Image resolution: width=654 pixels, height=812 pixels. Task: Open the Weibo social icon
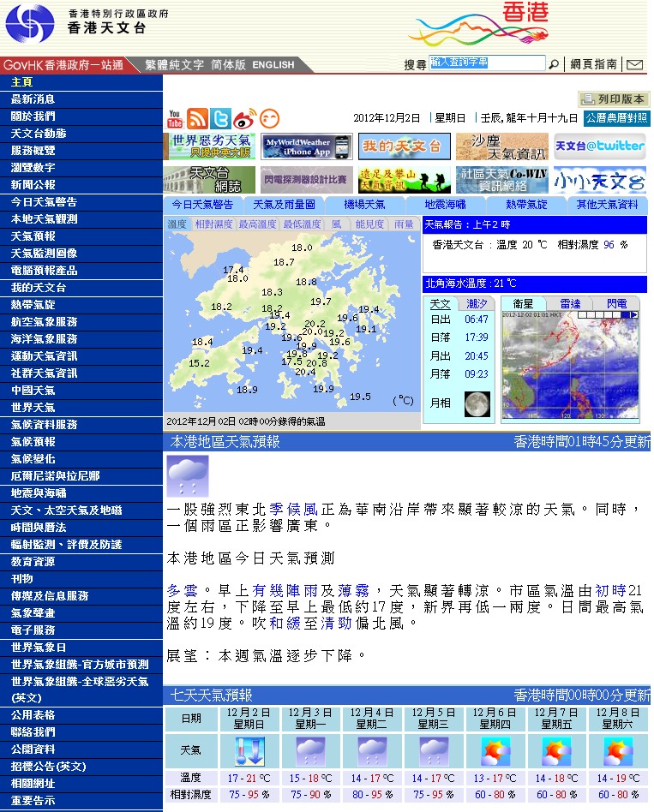[x=245, y=118]
